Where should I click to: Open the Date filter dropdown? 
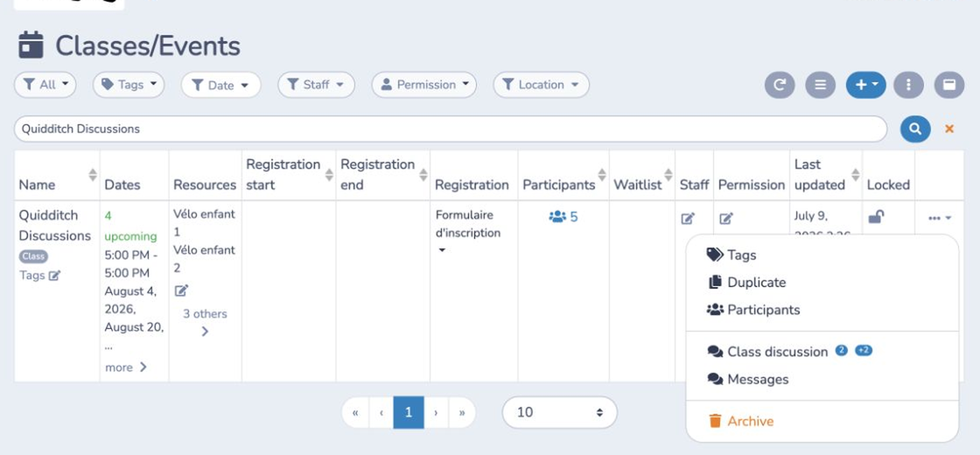click(x=220, y=85)
